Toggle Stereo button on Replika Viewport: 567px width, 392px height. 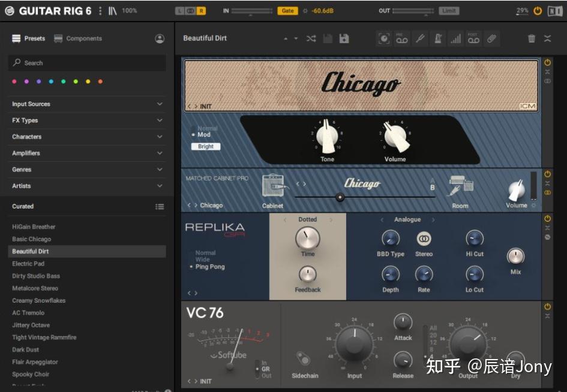click(424, 239)
